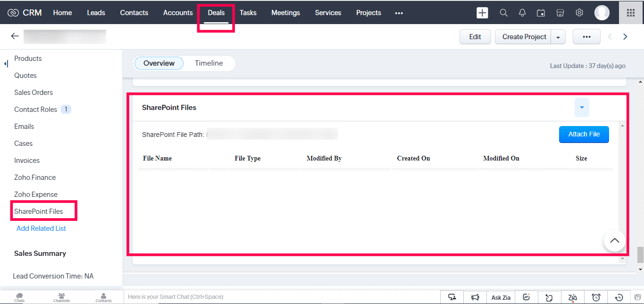The height and width of the screenshot is (304, 644).
Task: Switch to the Timeline tab
Action: point(209,63)
